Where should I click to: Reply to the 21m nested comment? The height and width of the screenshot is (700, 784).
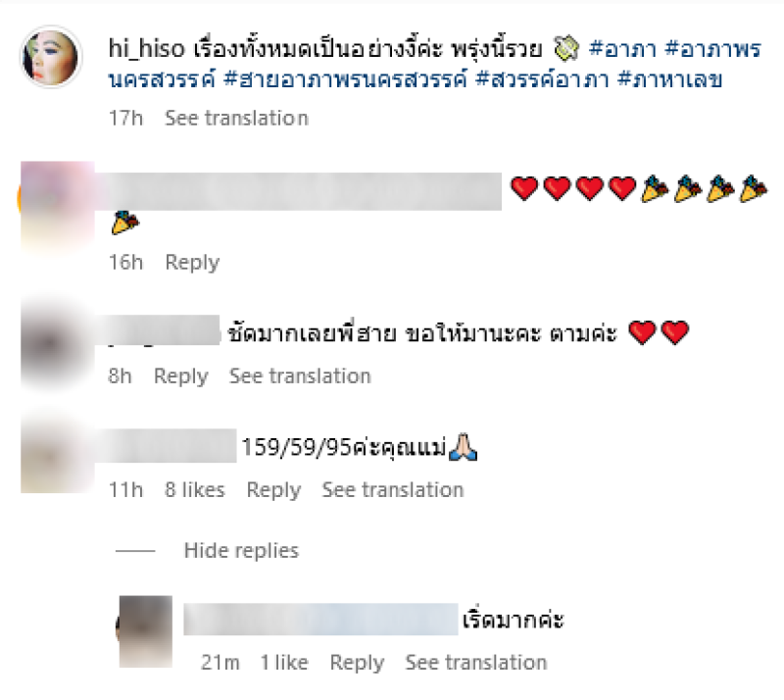pos(357,663)
